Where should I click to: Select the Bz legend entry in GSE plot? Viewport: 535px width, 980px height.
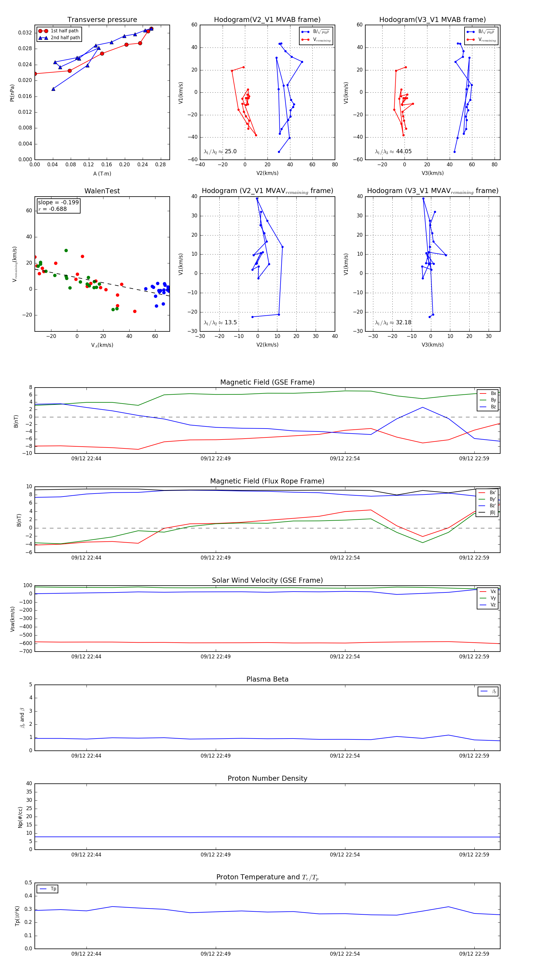488,407
